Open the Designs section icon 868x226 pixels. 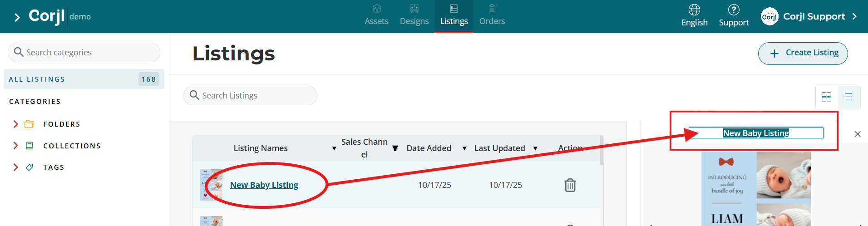(414, 9)
